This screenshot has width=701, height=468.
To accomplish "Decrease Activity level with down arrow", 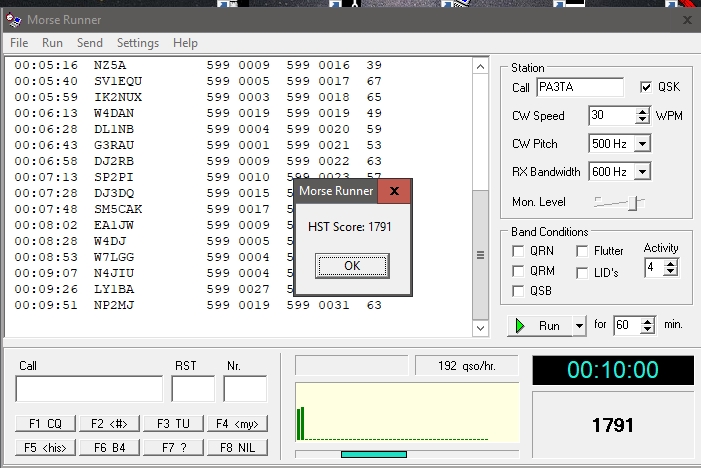I will (x=670, y=272).
